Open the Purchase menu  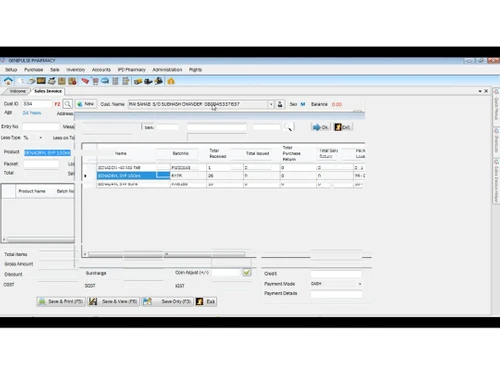click(34, 70)
